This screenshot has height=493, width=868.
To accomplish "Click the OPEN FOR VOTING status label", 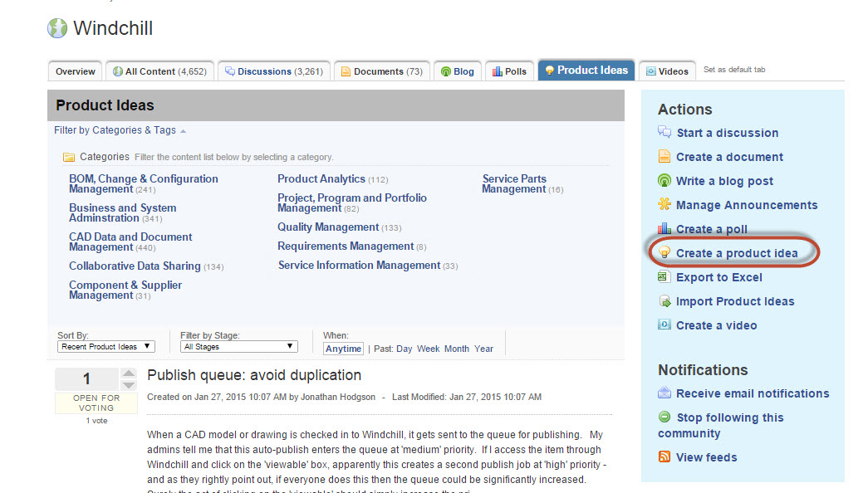I will click(96, 403).
